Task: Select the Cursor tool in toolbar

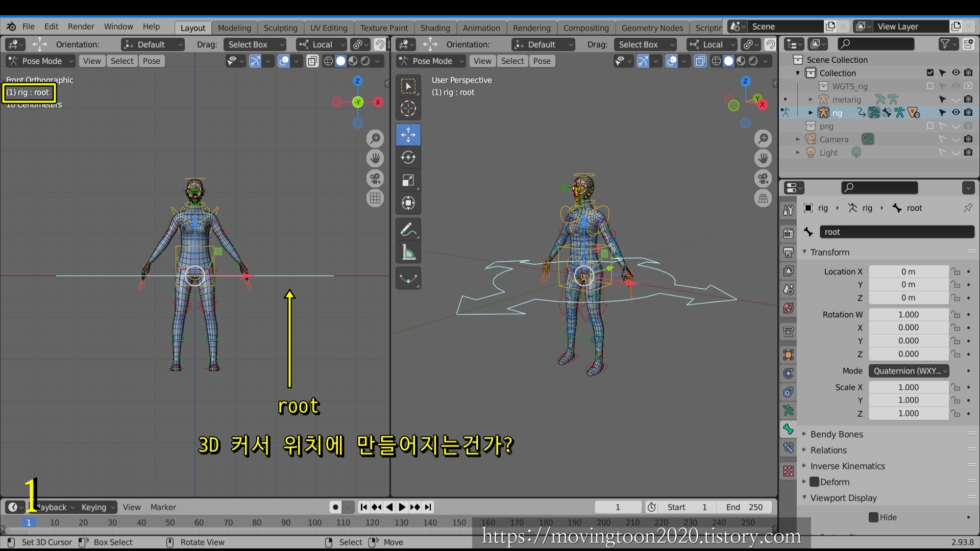Action: (x=408, y=108)
